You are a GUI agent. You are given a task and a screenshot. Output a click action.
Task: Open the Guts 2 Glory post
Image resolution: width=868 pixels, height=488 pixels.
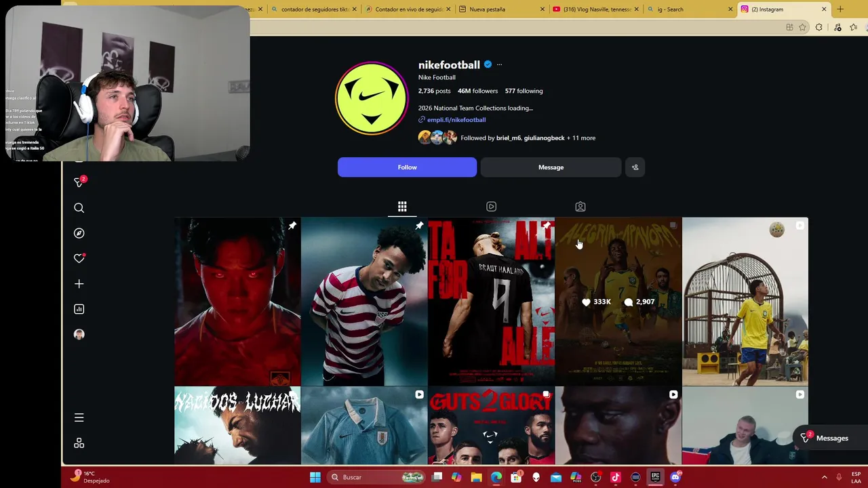(x=491, y=426)
